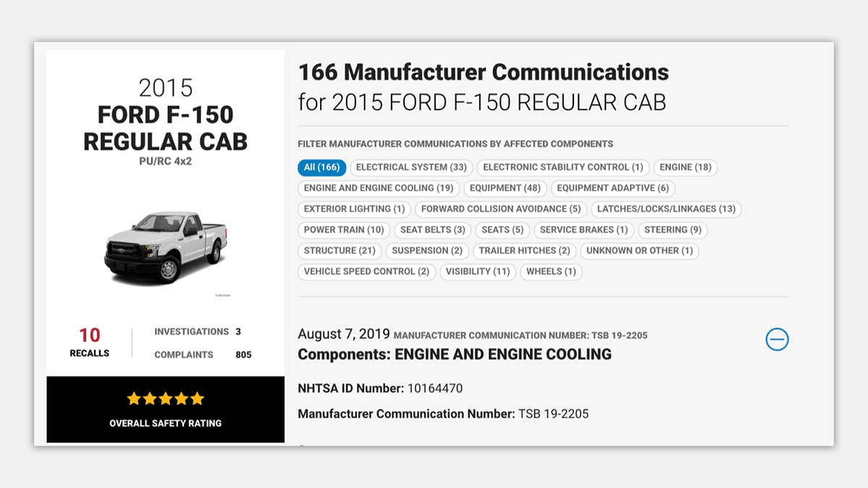
Task: Select Latches/Locks/Linkages (13) filter
Action: [x=666, y=209]
